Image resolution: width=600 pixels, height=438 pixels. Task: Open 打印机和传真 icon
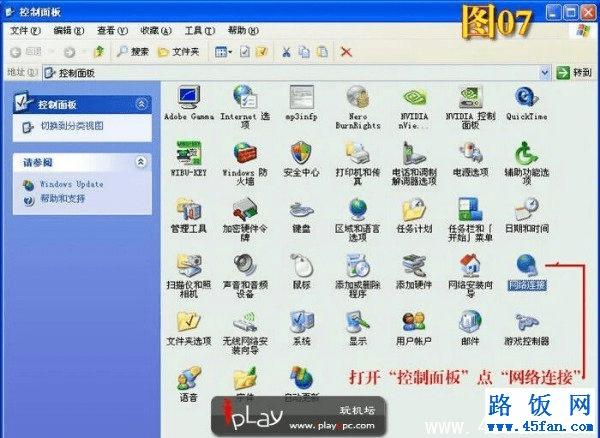pos(357,153)
